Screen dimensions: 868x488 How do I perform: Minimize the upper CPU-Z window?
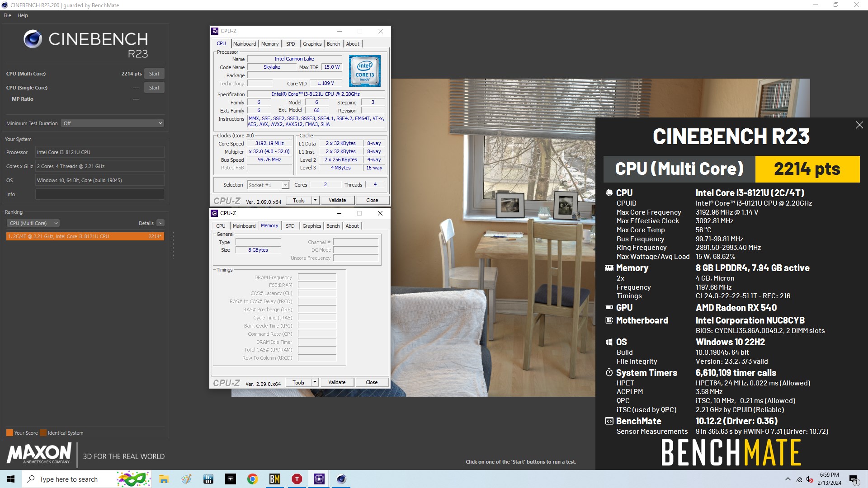[x=340, y=31]
